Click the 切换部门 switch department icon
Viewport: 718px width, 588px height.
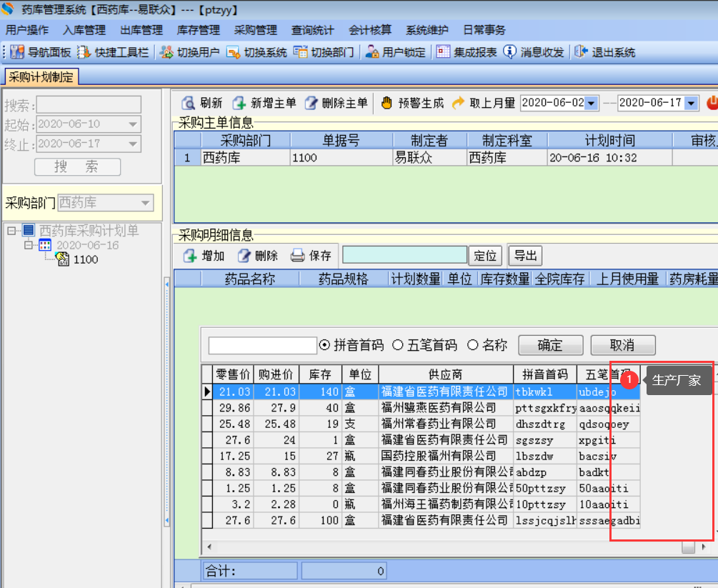300,52
